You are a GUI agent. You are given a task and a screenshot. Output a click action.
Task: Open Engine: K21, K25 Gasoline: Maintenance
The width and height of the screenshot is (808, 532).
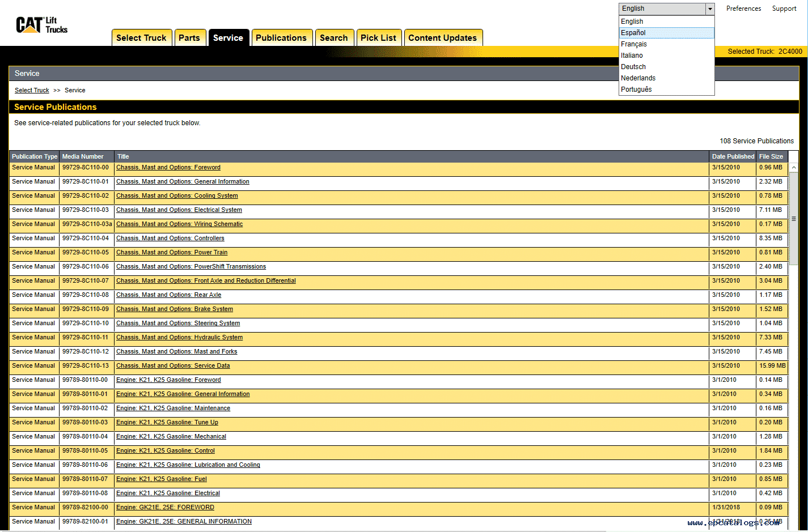(x=173, y=408)
